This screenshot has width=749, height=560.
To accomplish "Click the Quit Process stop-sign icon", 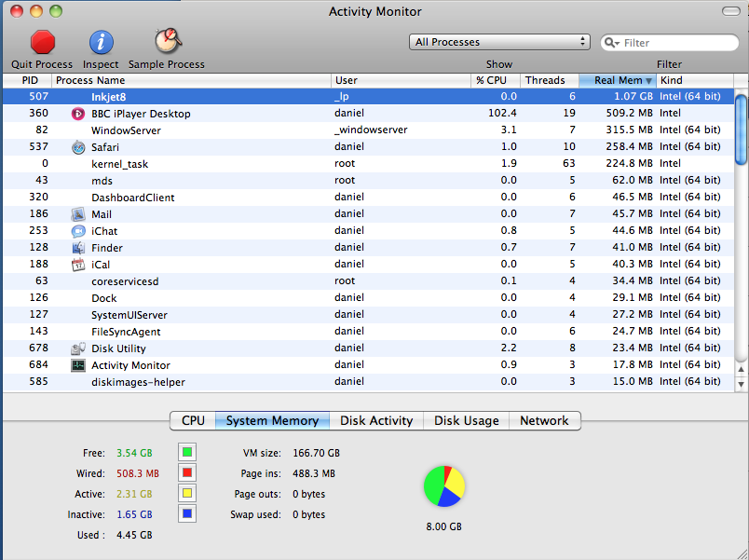I will point(43,42).
